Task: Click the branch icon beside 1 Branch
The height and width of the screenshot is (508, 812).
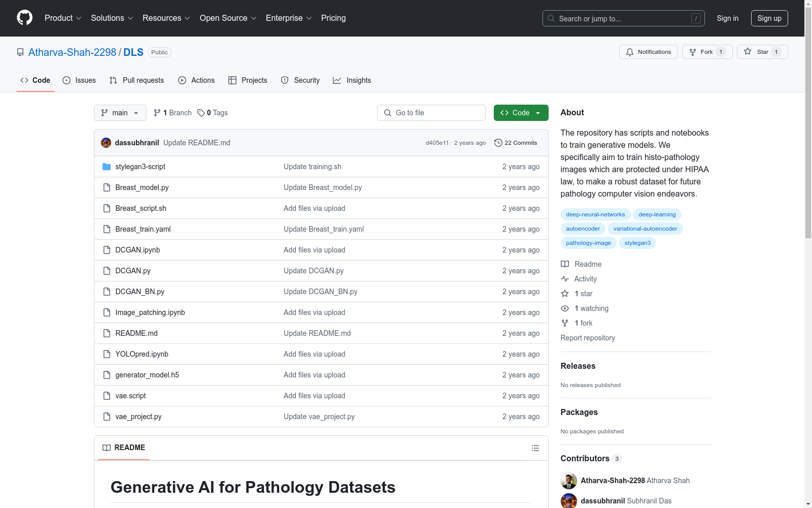Action: click(x=157, y=113)
